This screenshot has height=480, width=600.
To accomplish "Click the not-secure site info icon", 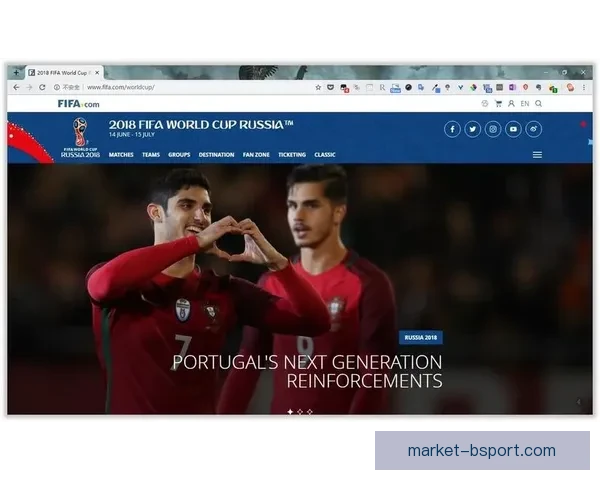I will tap(57, 87).
